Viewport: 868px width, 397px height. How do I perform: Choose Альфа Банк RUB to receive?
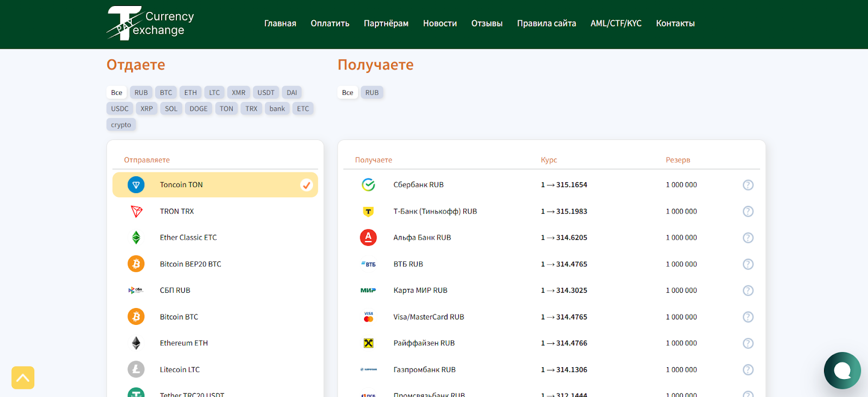point(551,238)
